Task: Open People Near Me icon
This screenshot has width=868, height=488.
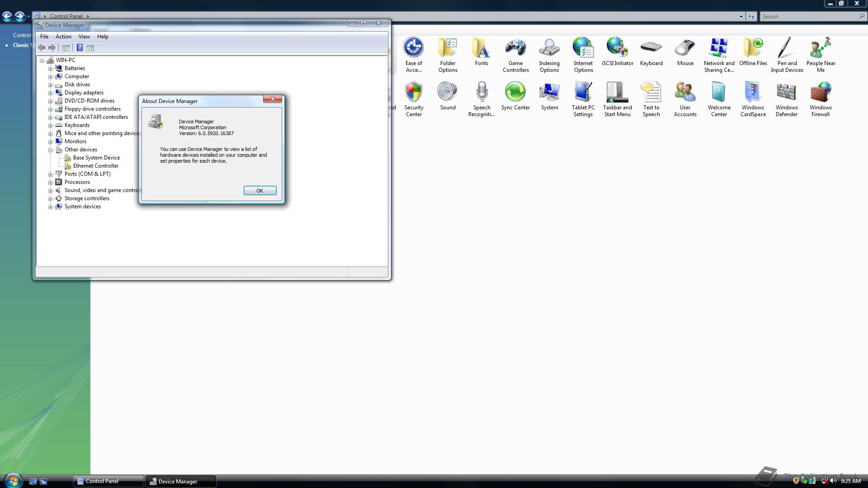Action: 821,55
